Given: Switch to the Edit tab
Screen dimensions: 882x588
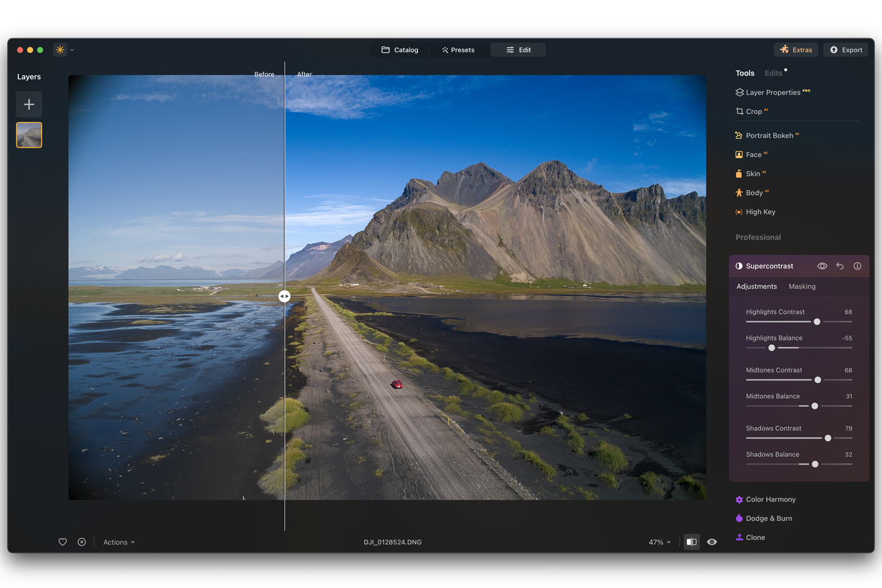Looking at the screenshot, I should coord(518,50).
